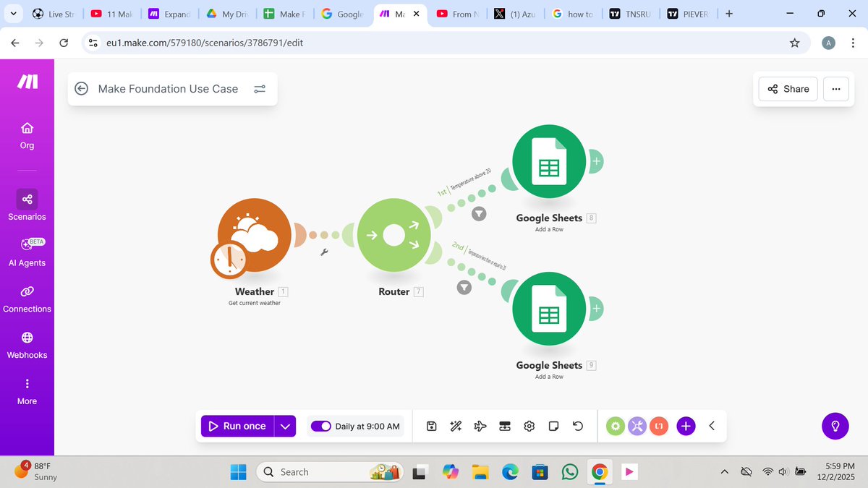Switch to the PIEVER browser tab

pyautogui.click(x=687, y=14)
